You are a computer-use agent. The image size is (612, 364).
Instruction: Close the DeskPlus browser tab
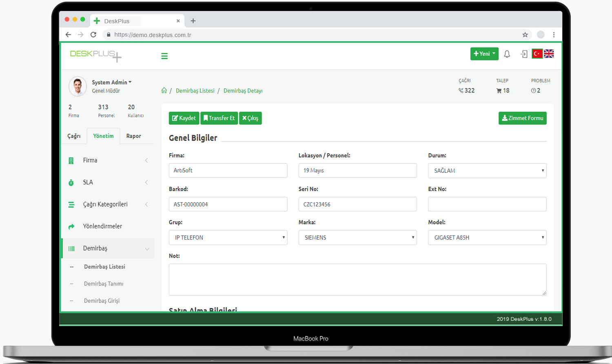pyautogui.click(x=178, y=21)
